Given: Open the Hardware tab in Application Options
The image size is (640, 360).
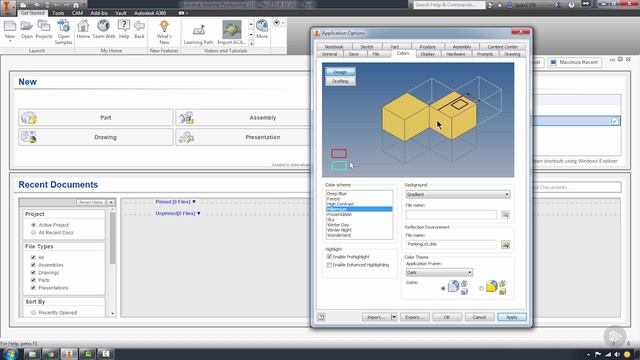Looking at the screenshot, I should pos(456,54).
